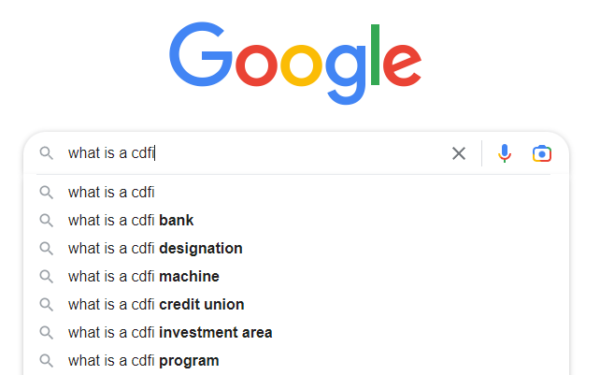
Task: Click magnifier icon beside 'credit union' suggestion
Action: pos(46,305)
